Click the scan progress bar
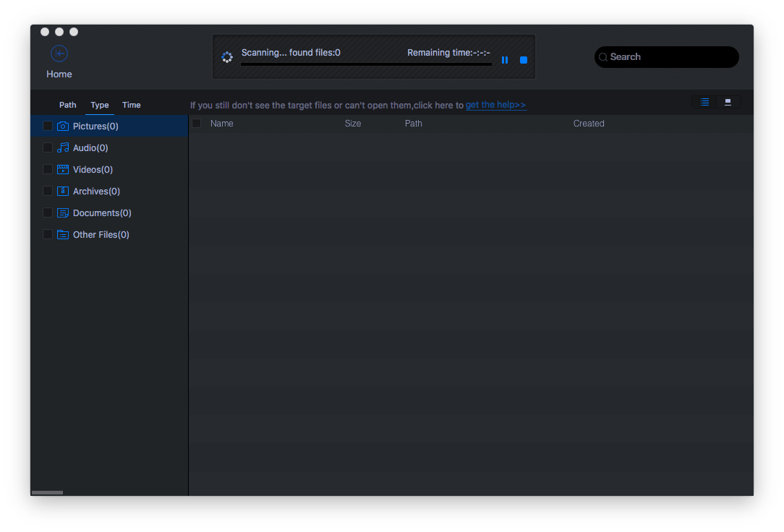The height and width of the screenshot is (532, 784). 366,64
